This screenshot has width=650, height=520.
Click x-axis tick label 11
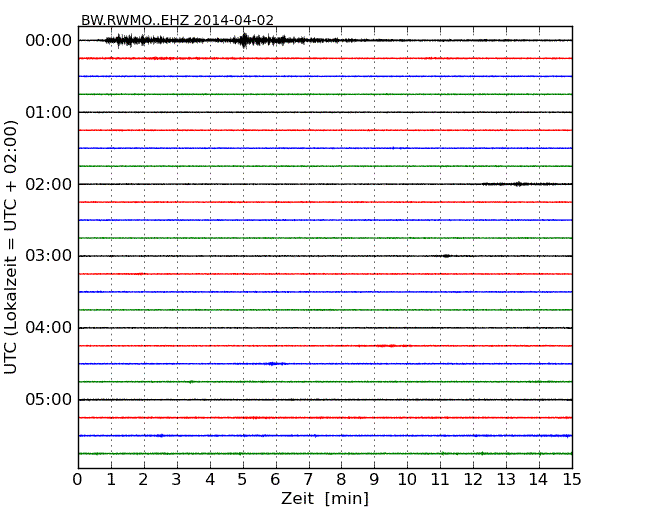[x=440, y=480]
